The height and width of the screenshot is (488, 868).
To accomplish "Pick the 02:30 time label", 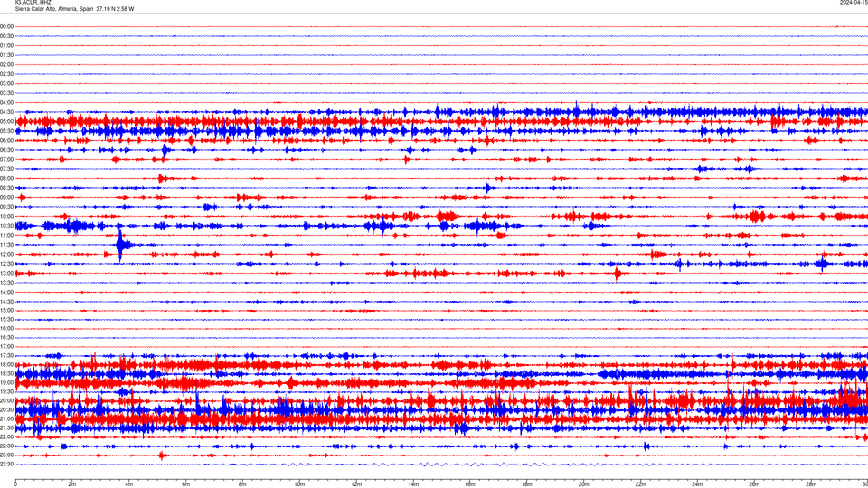I will point(6,73).
